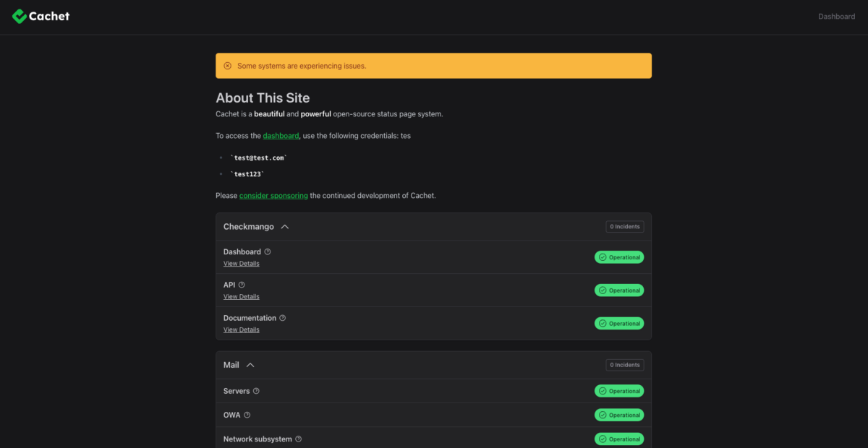The height and width of the screenshot is (448, 868).
Task: Click the help icon next to Servers
Action: pyautogui.click(x=256, y=390)
